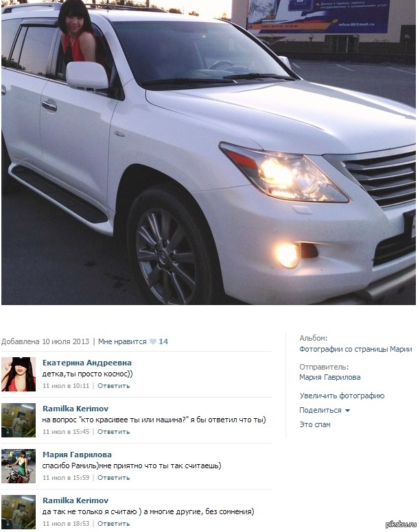Open Екатерина Андреевна profile name link
Image resolution: width=420 pixels, height=532 pixels.
pyautogui.click(x=87, y=363)
